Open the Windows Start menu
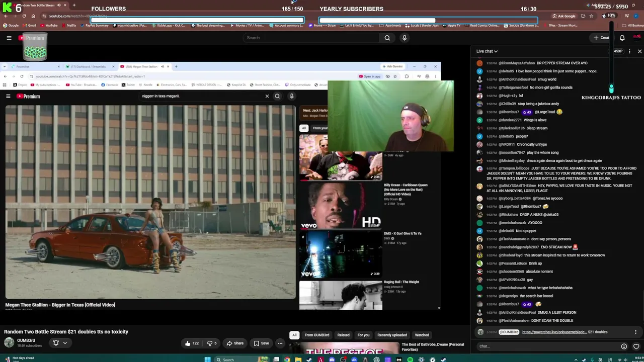Viewport: 644px width, 362px height. 207,359
